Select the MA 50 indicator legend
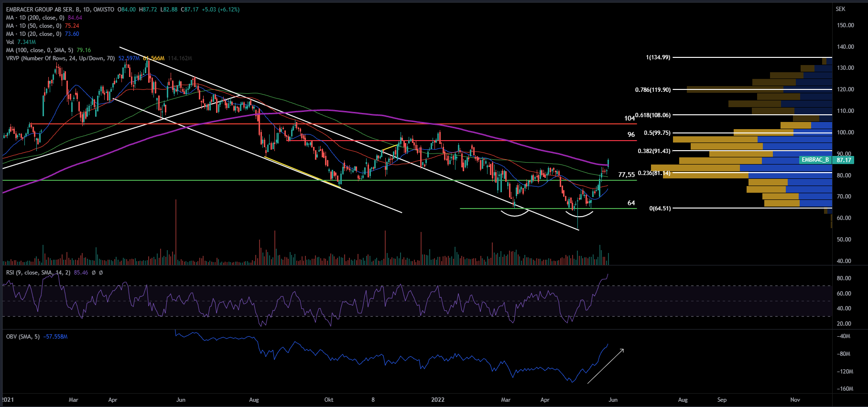 (x=33, y=26)
